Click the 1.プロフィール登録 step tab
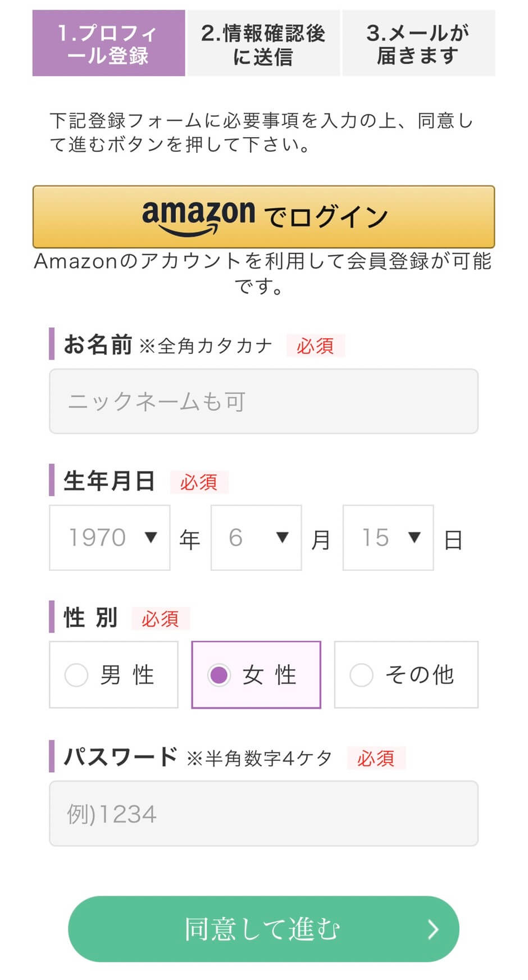Screen dimensions: 528x980 coord(108,43)
